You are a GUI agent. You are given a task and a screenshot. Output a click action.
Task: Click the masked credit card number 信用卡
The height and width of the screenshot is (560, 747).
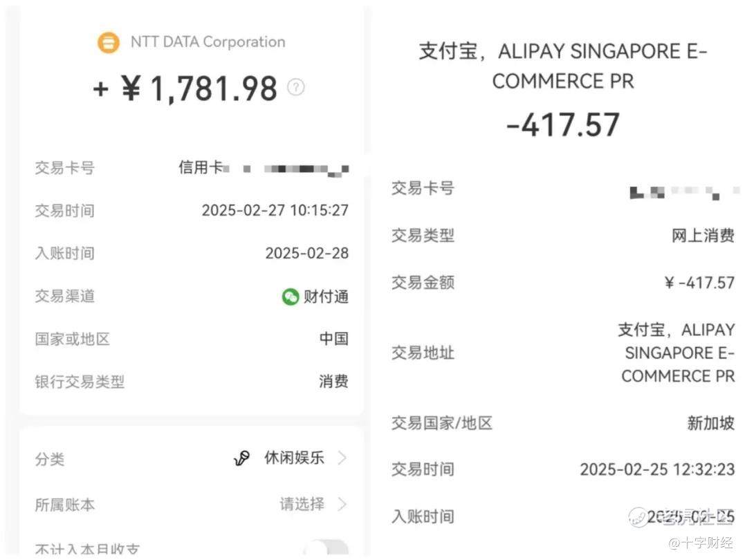(264, 168)
